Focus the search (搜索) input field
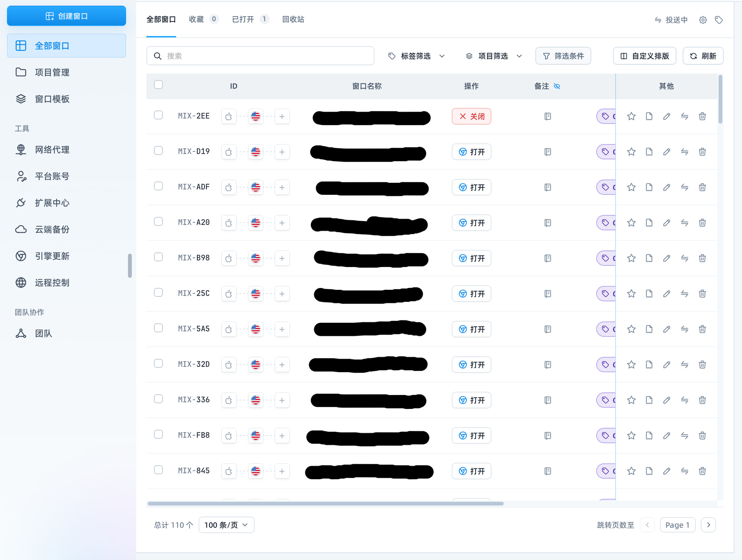The width and height of the screenshot is (742, 560). click(x=260, y=56)
